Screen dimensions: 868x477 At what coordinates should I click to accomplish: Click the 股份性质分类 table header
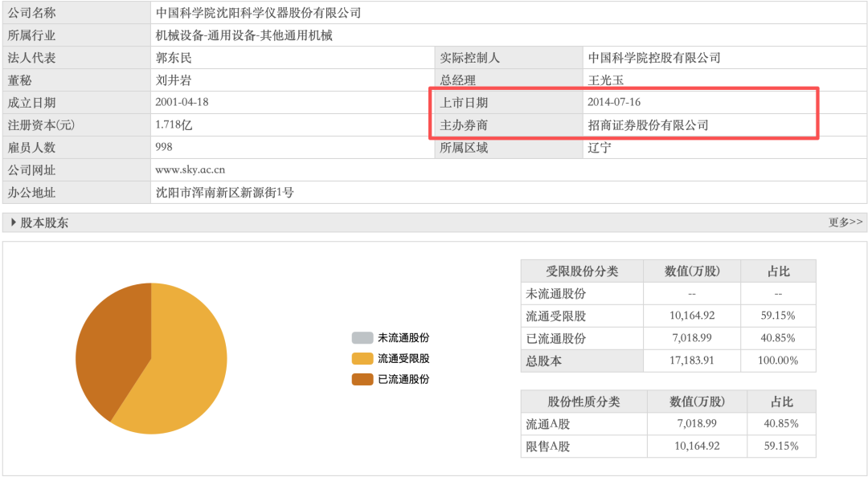click(583, 402)
